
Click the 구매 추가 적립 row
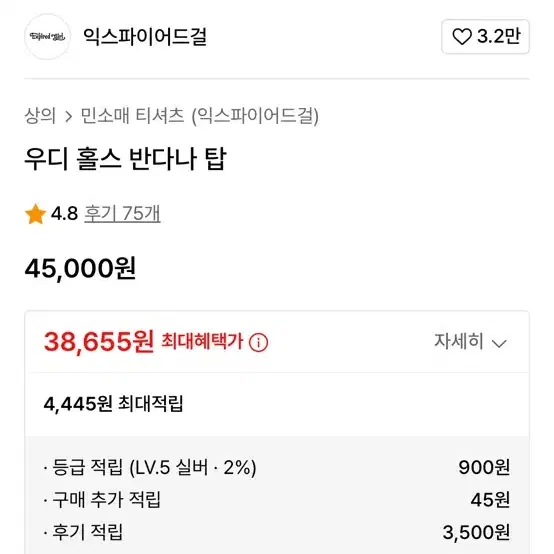pos(277,499)
